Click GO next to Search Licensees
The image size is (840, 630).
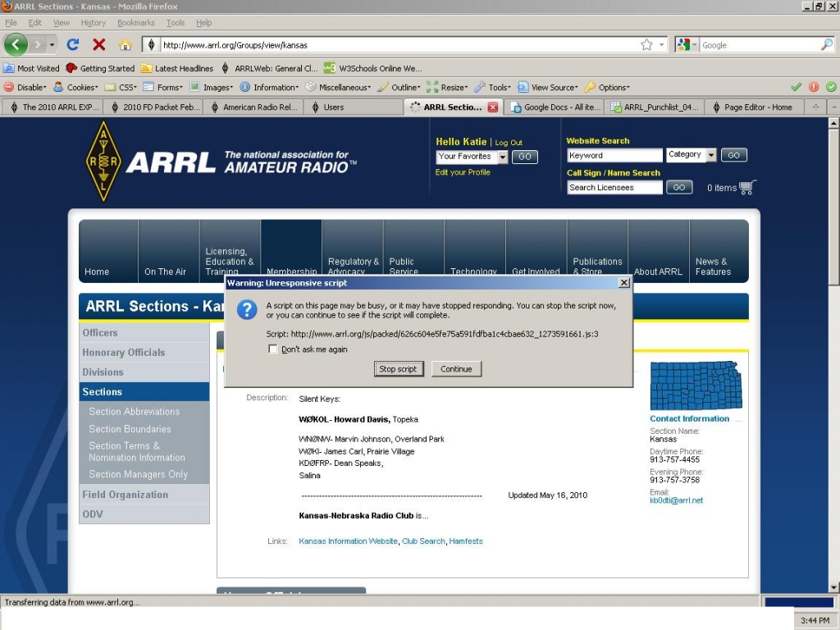pos(679,188)
